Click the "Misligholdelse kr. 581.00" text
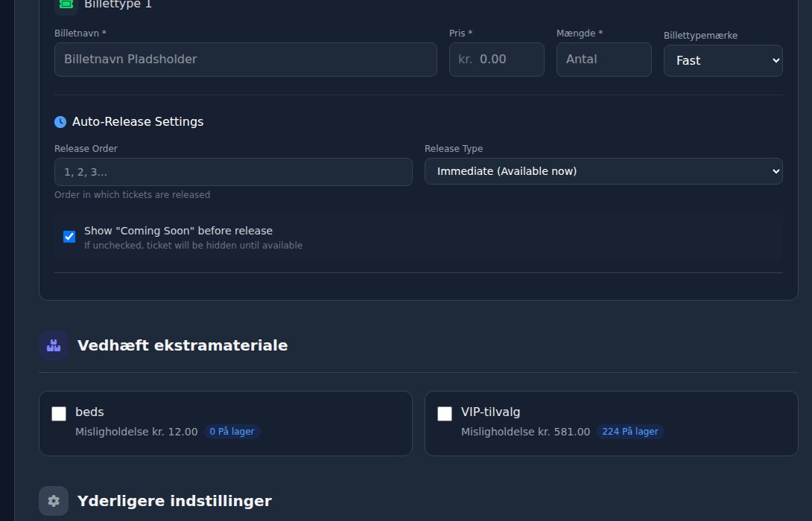This screenshot has width=812, height=521. click(x=526, y=432)
